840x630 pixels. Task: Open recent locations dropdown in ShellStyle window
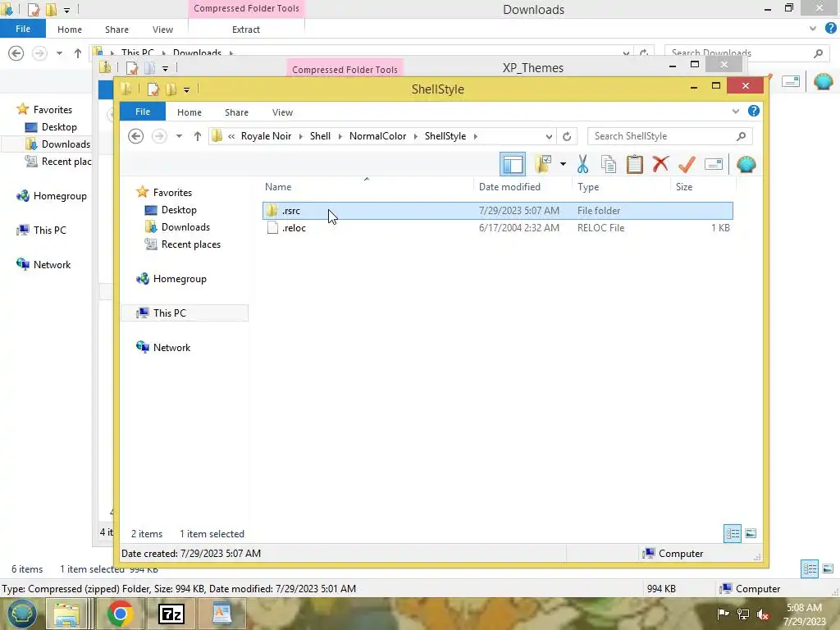coord(179,136)
